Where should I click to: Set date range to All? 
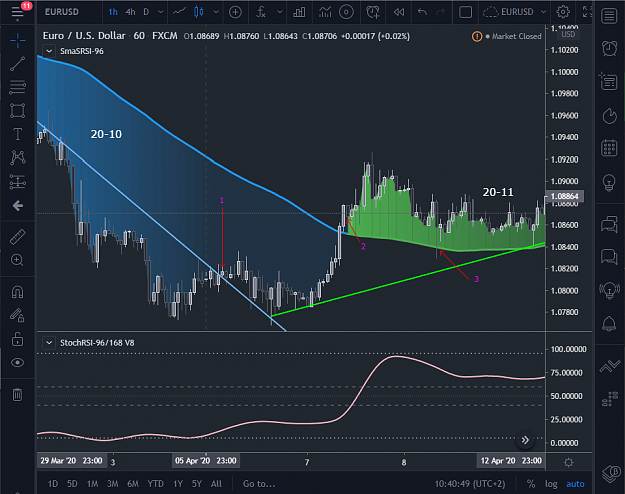[216, 484]
